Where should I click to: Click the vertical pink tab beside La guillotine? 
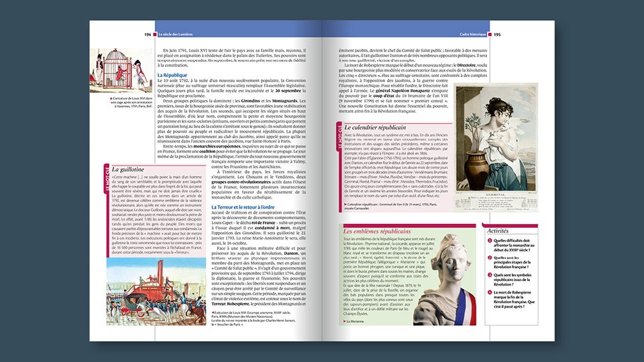pyautogui.click(x=107, y=179)
